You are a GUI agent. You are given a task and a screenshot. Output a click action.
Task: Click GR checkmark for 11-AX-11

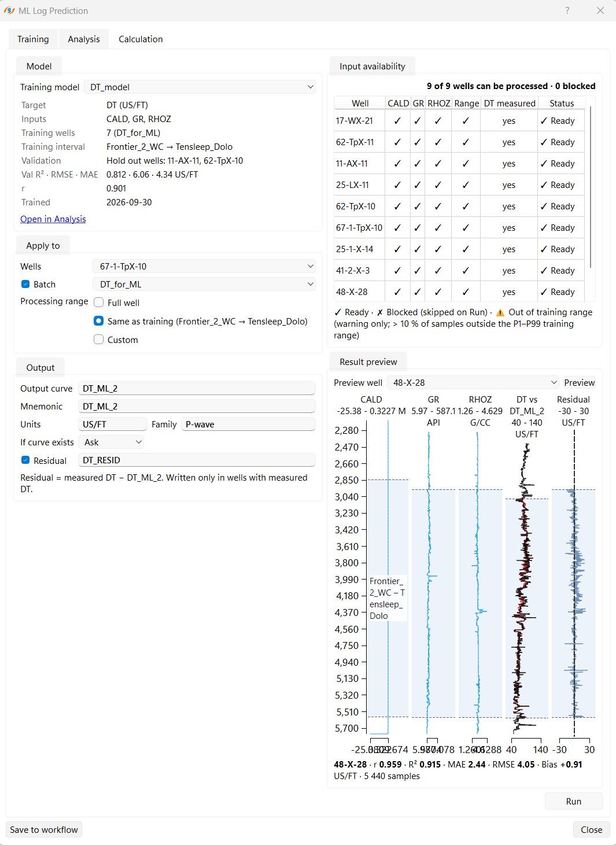tap(418, 163)
